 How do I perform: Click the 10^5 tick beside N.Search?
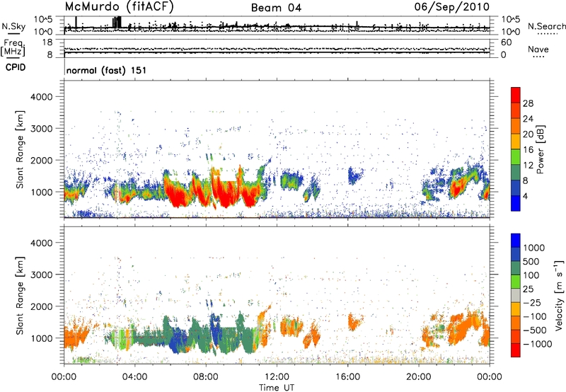click(510, 20)
